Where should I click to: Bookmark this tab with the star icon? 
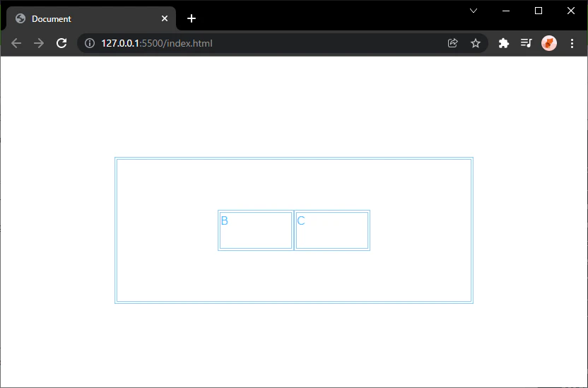click(x=476, y=43)
